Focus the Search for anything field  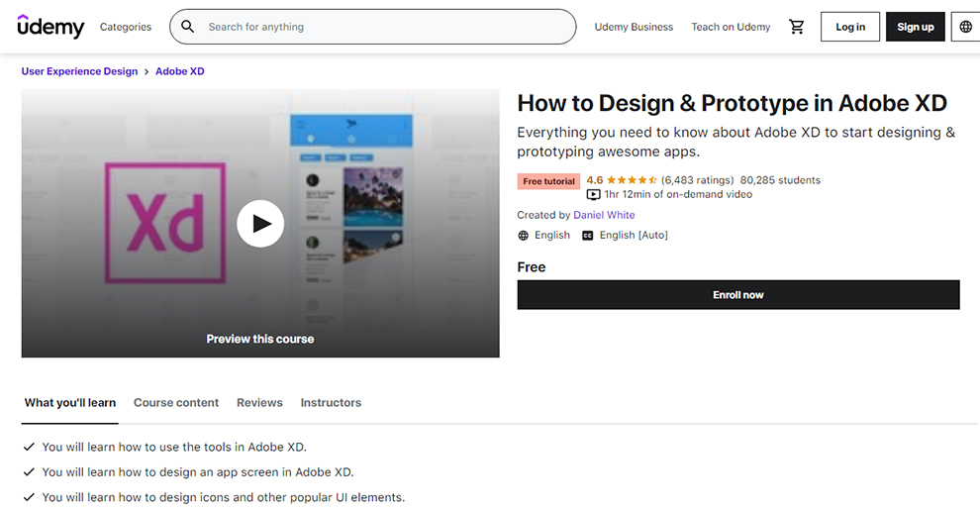(x=373, y=27)
